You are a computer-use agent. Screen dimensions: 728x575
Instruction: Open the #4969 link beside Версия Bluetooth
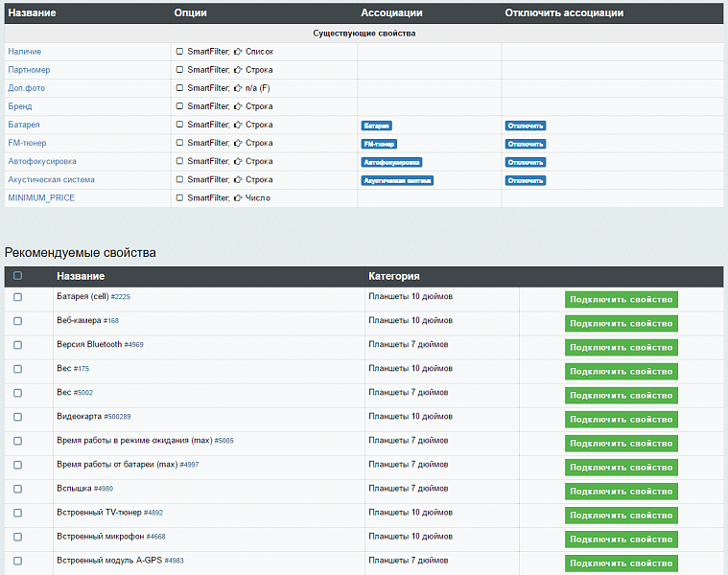pos(133,345)
